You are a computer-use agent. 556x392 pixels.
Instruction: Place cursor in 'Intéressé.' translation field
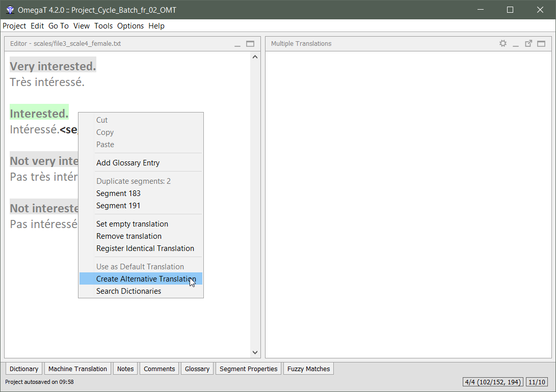point(34,130)
